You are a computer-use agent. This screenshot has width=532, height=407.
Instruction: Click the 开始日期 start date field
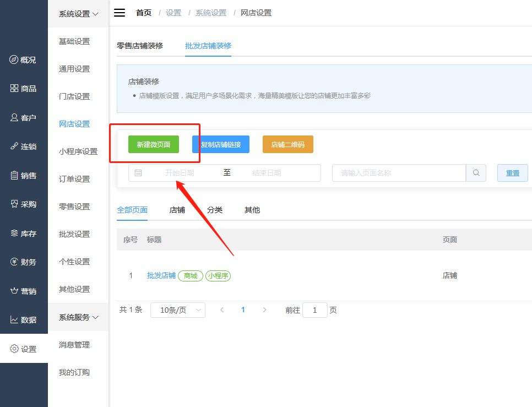coord(180,173)
